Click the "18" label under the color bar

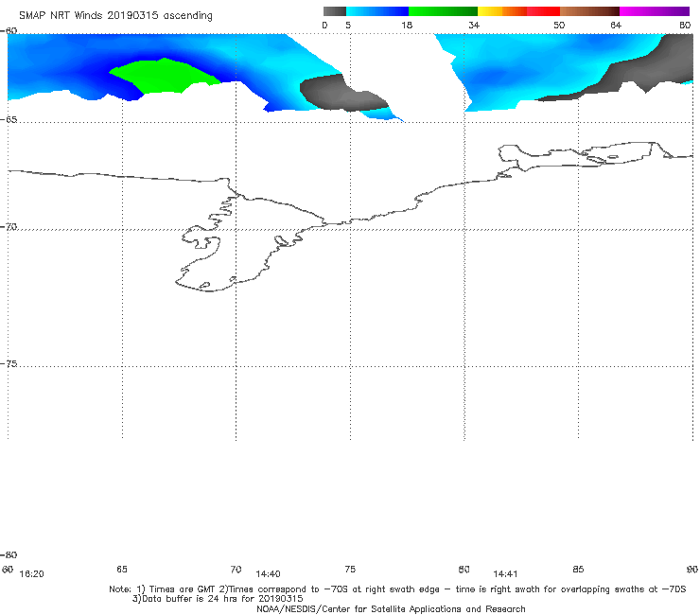click(x=407, y=26)
